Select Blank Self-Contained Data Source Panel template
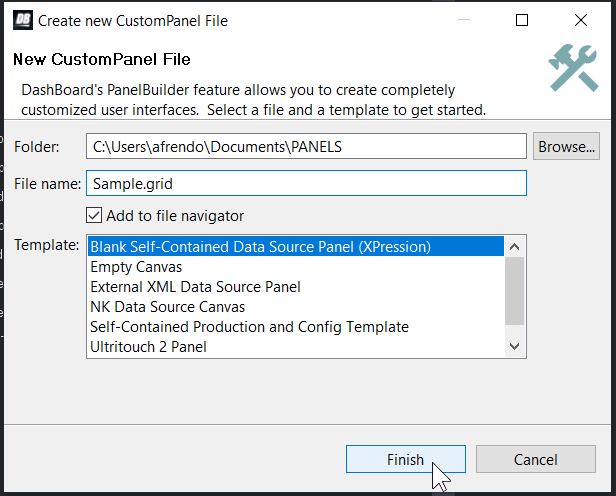Viewport: 616px width, 496px height. coord(260,246)
